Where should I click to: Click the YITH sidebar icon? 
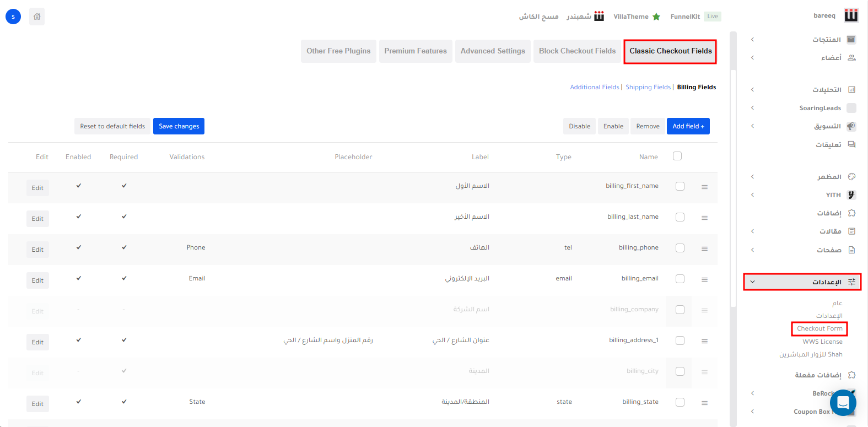tap(851, 195)
